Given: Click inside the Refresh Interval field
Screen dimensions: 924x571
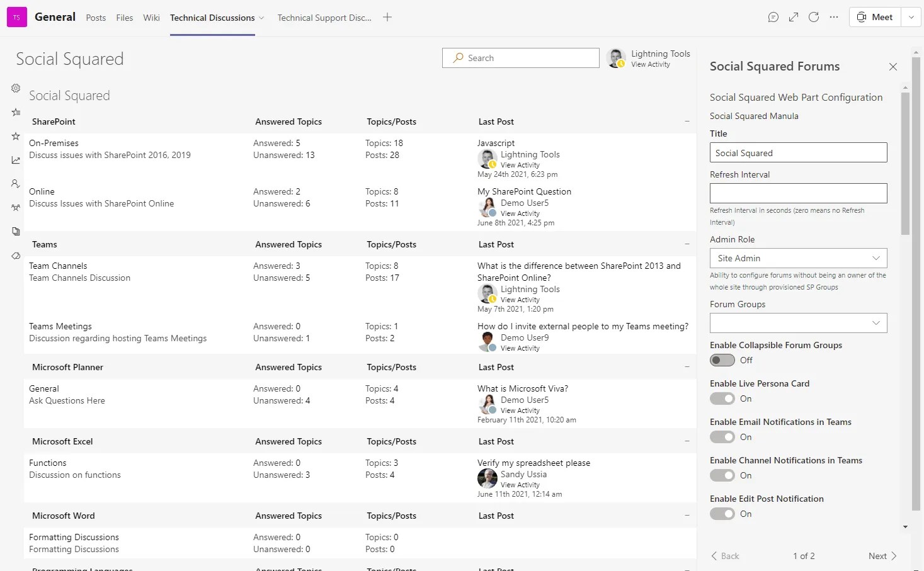Looking at the screenshot, I should 797,193.
